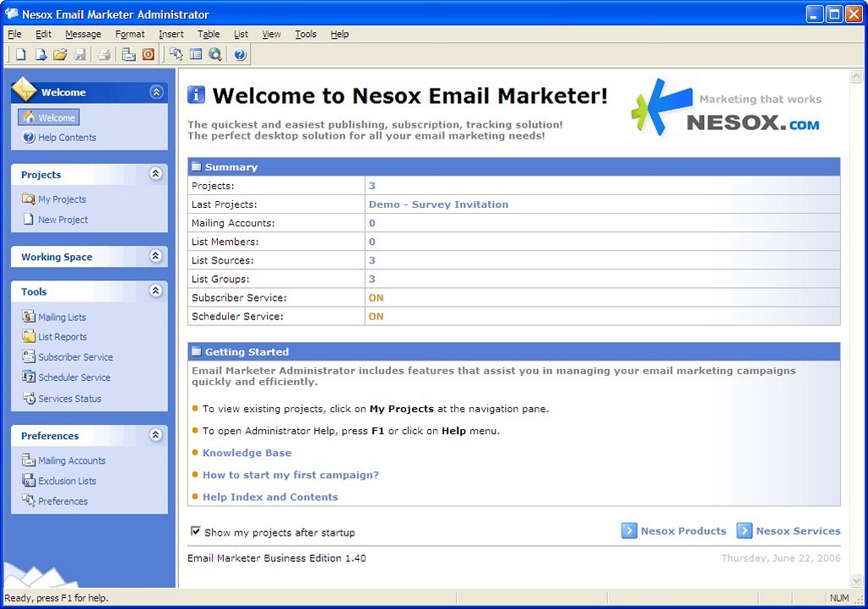This screenshot has height=609, width=868.
Task: Click the Open folder toolbar icon
Action: [x=60, y=54]
